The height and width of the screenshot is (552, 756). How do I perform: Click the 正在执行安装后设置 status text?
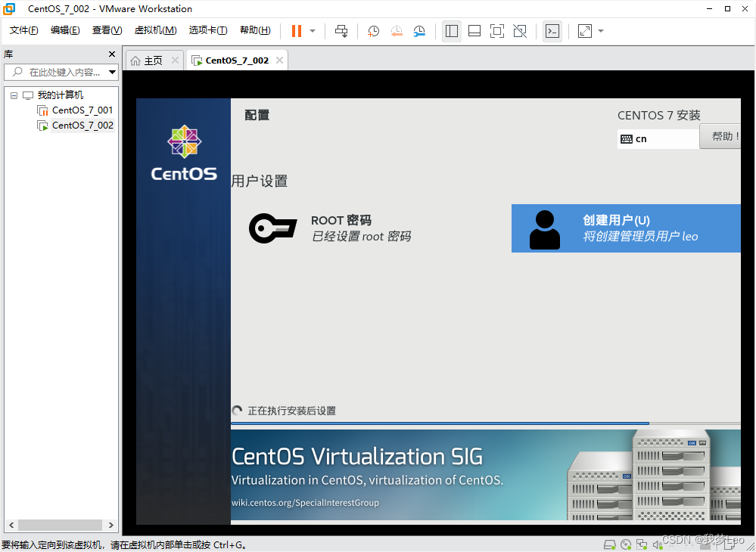tap(291, 411)
